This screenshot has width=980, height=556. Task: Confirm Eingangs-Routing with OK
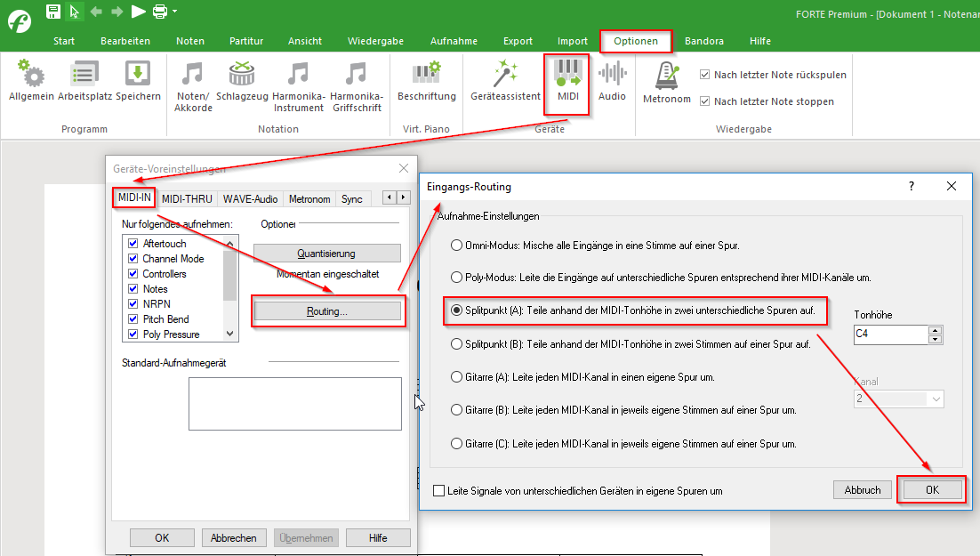[932, 489]
